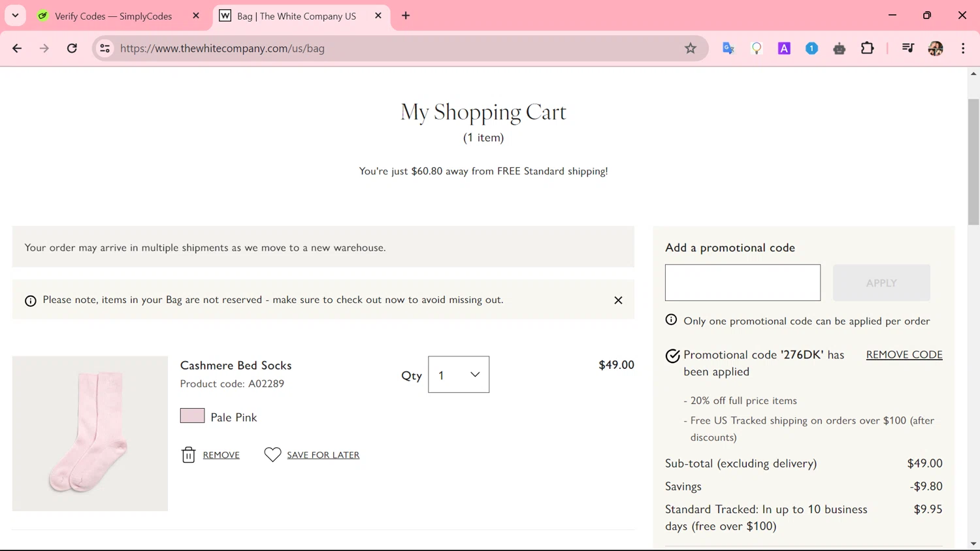
Task: Open a new browser tab
Action: [406, 16]
